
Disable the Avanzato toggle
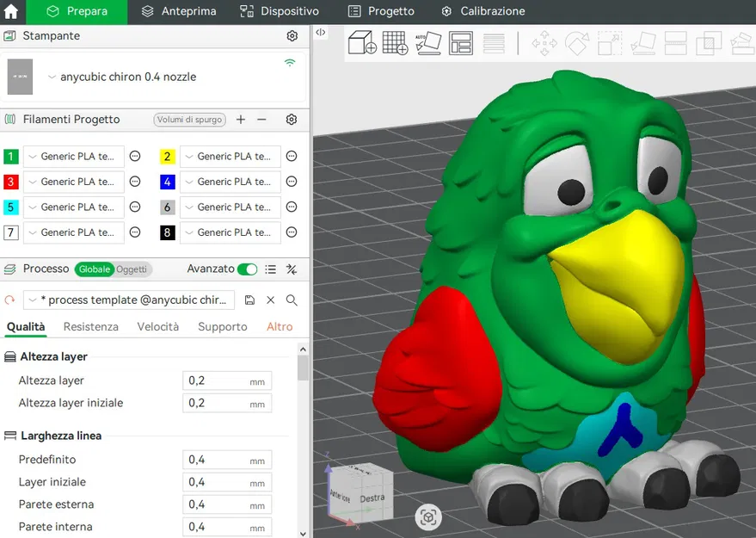(x=249, y=269)
